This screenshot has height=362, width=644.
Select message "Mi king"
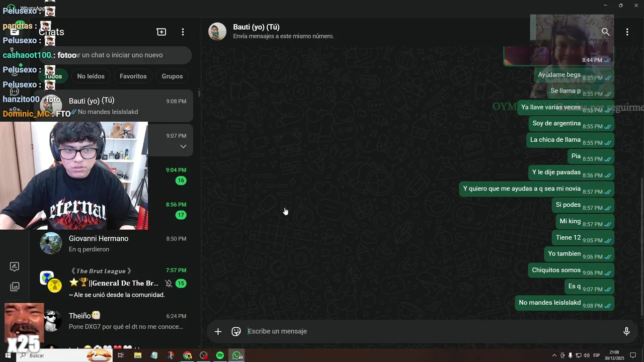pos(585,221)
